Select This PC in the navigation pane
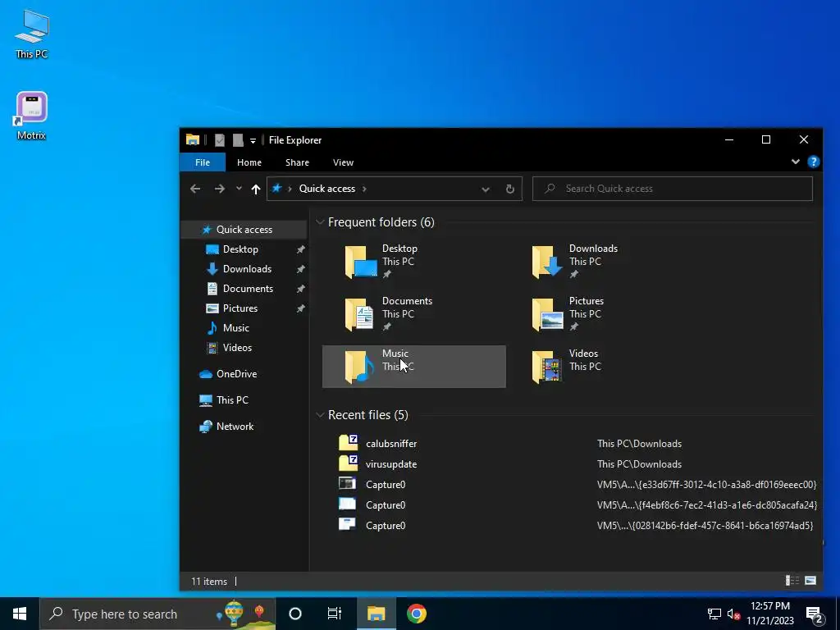840x630 pixels. point(232,400)
